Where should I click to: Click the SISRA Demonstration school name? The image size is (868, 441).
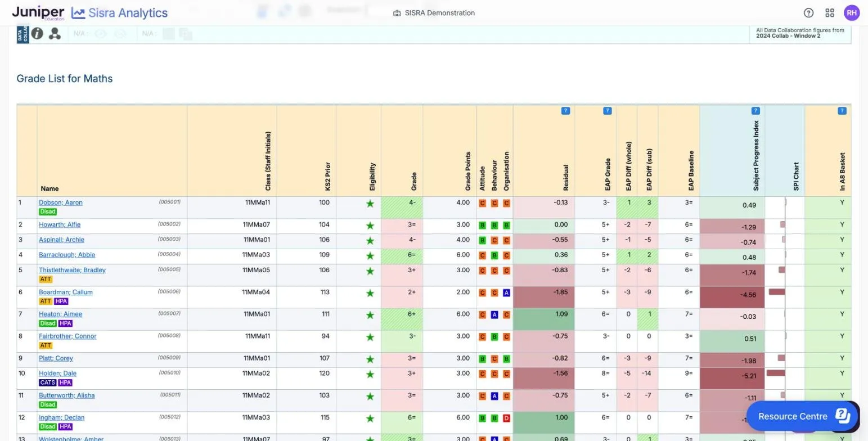pos(439,13)
